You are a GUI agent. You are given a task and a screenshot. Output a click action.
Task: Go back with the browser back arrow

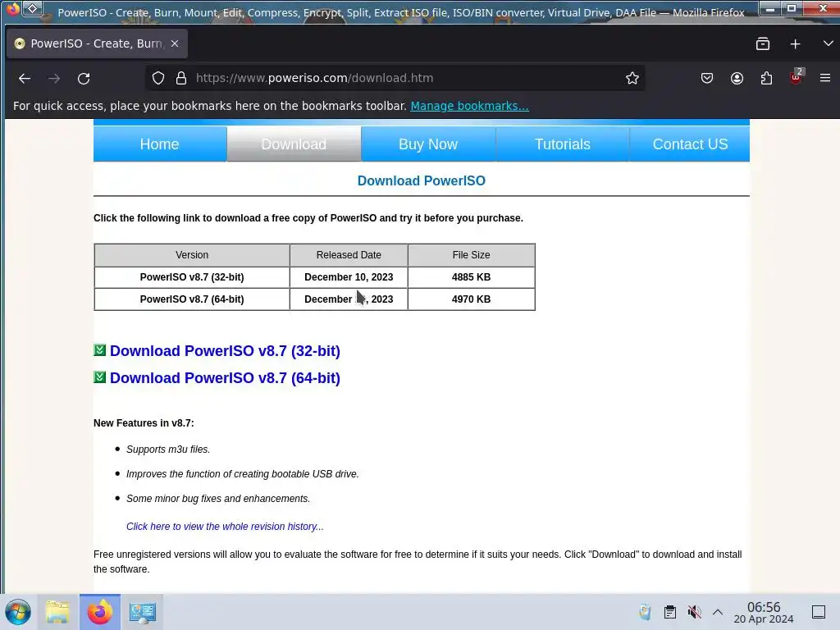pyautogui.click(x=25, y=78)
